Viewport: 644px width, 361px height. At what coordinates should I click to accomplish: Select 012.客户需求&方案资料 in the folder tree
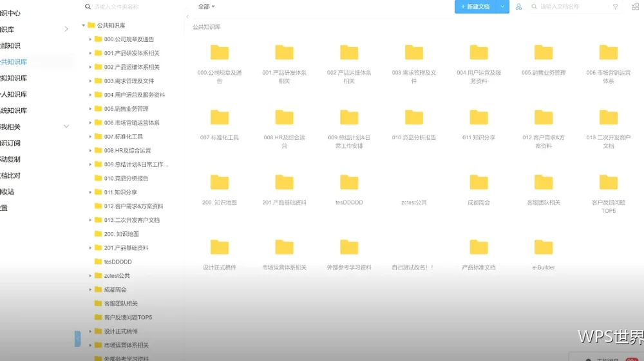point(133,206)
